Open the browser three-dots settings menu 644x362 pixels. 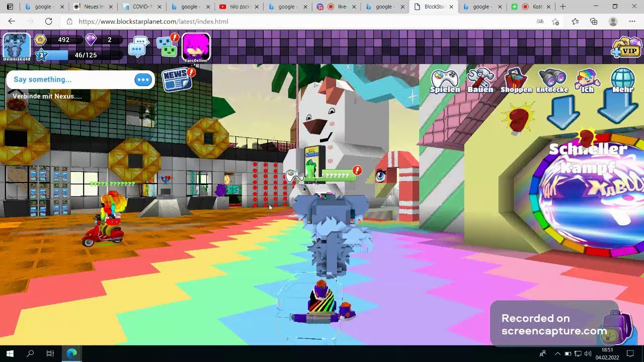coord(632,22)
